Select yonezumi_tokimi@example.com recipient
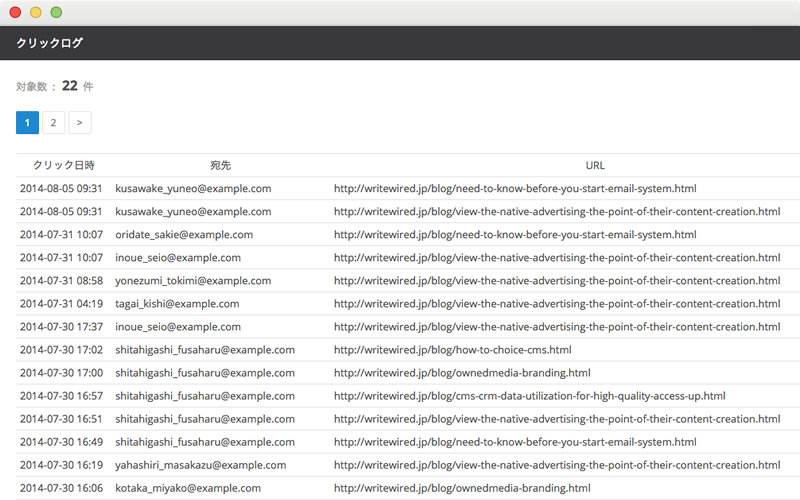The height and width of the screenshot is (500, 800). 193,281
